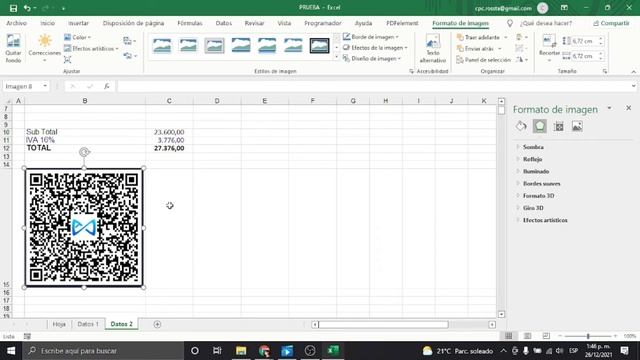Viewport: 640px width, 360px height.
Task: Click Enviar atrás
Action: (x=479, y=49)
